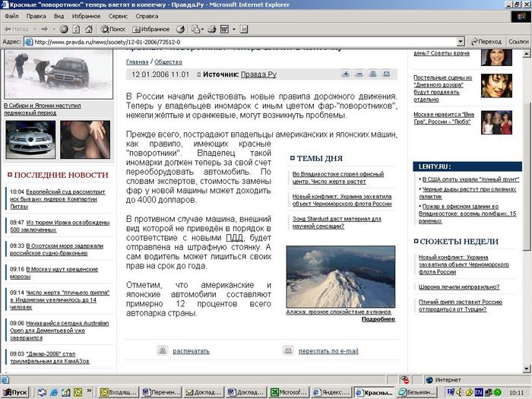Expand the Mail icon dropdown arrow
This screenshot has width=532, height=399.
pyautogui.click(x=202, y=30)
